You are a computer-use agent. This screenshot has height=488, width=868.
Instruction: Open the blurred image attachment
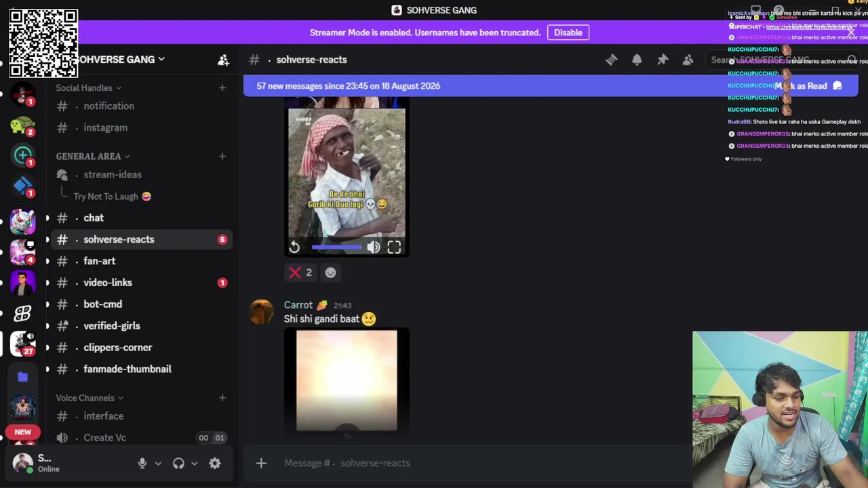pos(347,381)
